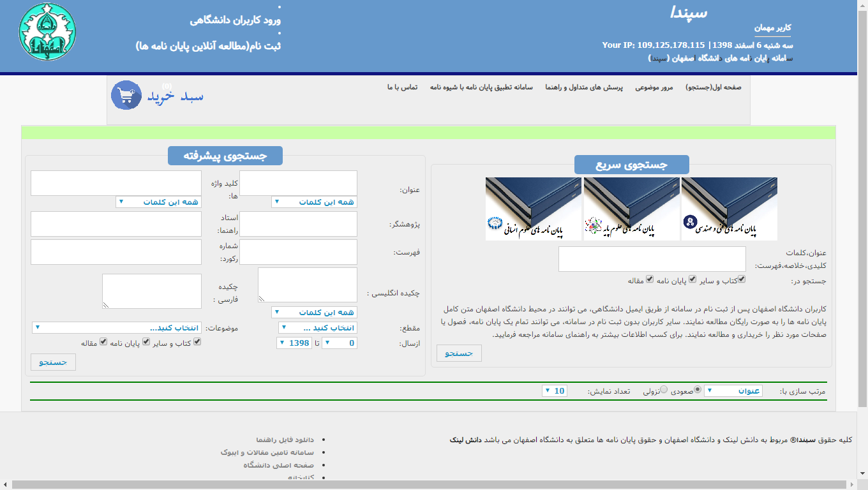Open مقطع انتخاب کنید dropdown
Viewport: 868px width, 490px height.
(x=318, y=327)
